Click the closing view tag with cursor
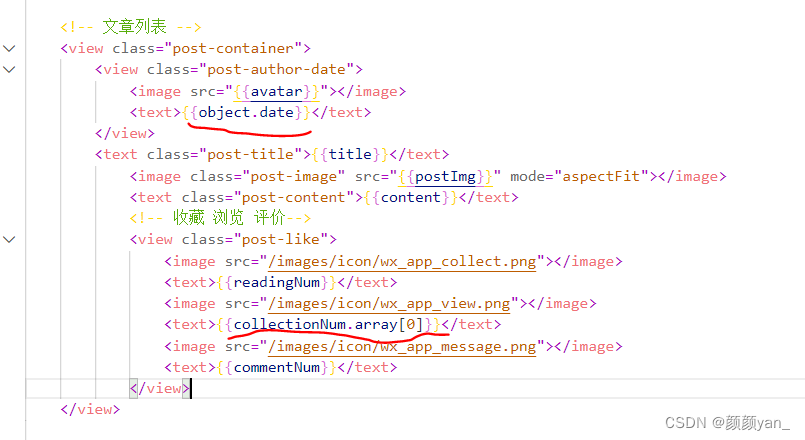Viewport: 805px width, 440px height. pos(160,389)
